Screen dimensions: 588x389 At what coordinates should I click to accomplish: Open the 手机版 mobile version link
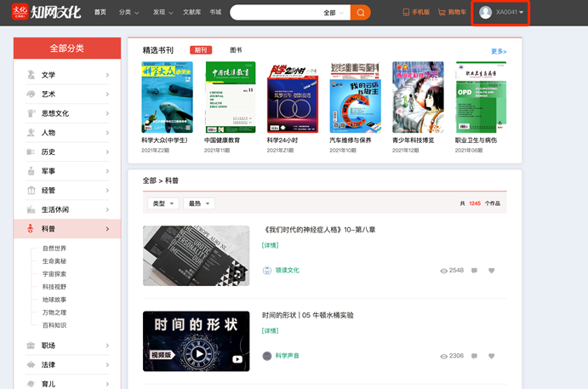[x=416, y=13]
